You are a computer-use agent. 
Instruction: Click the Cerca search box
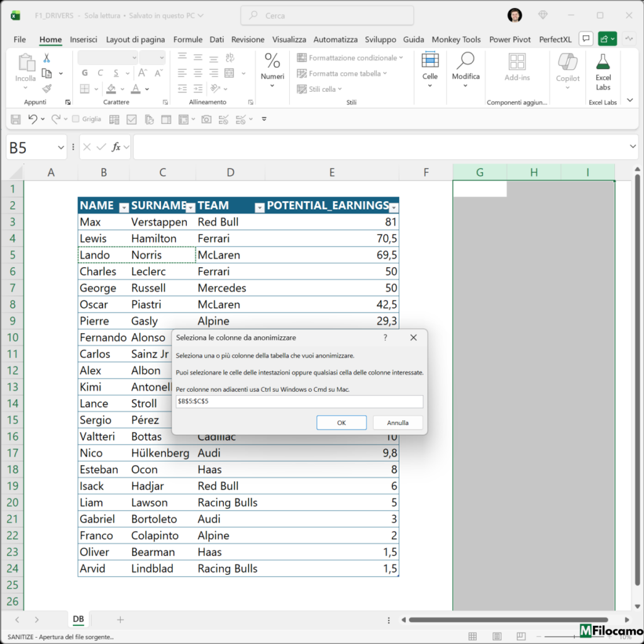tap(327, 16)
